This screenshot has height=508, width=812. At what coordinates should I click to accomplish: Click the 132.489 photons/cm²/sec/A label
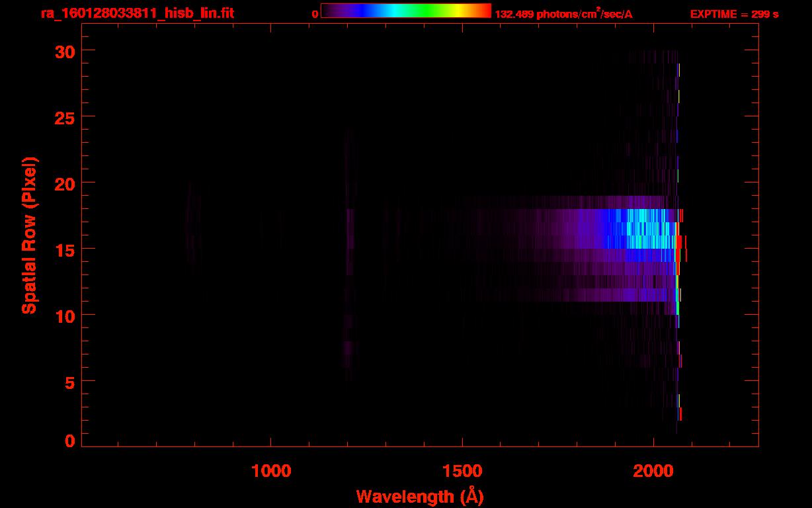[x=563, y=14]
